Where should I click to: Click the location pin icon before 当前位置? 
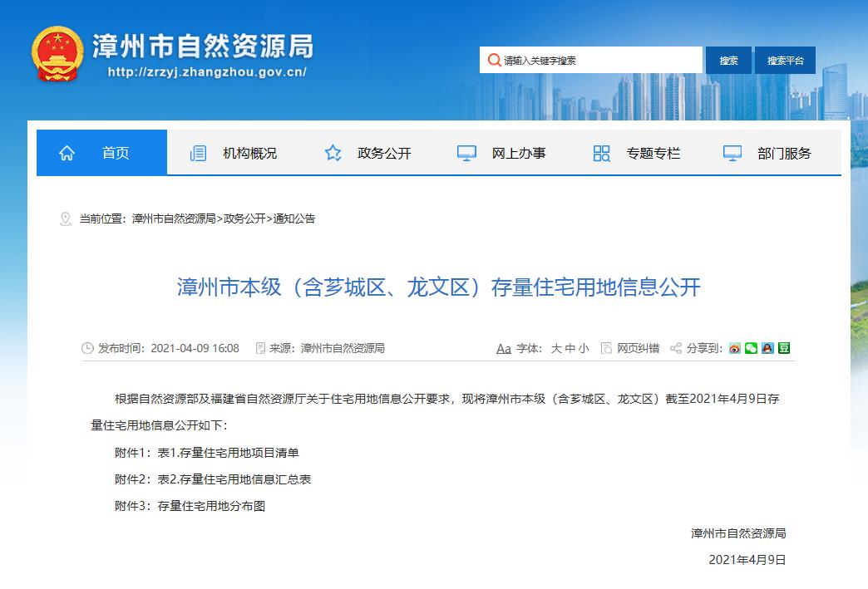coord(66,218)
